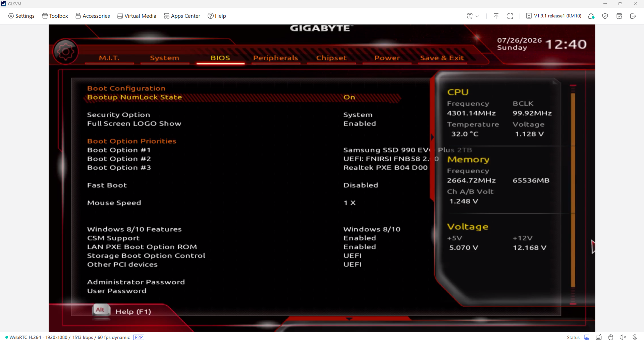Select LAN PXE Boot Option ROM setting
Image resolution: width=644 pixels, height=346 pixels.
[x=142, y=247]
